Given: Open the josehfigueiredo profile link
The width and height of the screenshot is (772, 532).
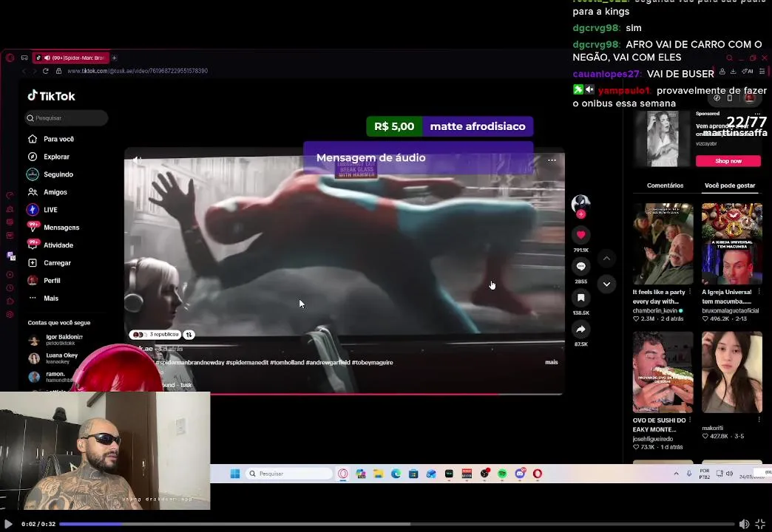Looking at the screenshot, I should tap(653, 439).
